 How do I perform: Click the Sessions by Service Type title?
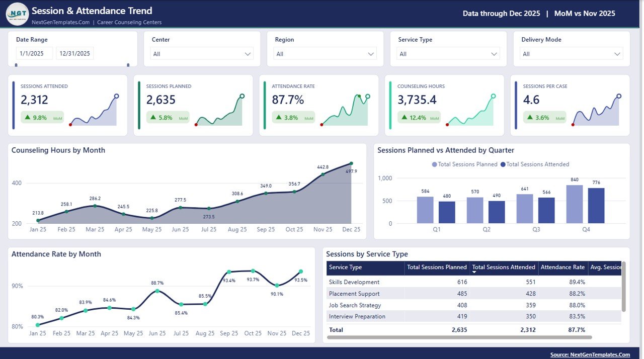tap(367, 254)
